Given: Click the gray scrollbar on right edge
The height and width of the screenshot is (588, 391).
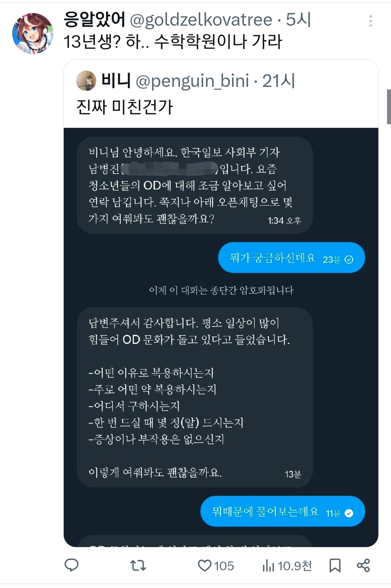Looking at the screenshot, I should pyautogui.click(x=389, y=107).
